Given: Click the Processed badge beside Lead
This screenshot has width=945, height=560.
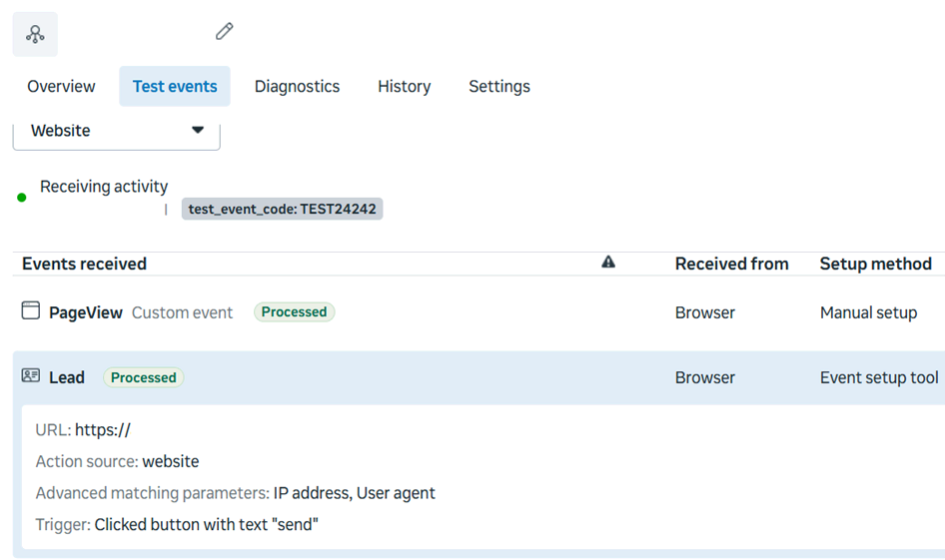Looking at the screenshot, I should pyautogui.click(x=144, y=377).
